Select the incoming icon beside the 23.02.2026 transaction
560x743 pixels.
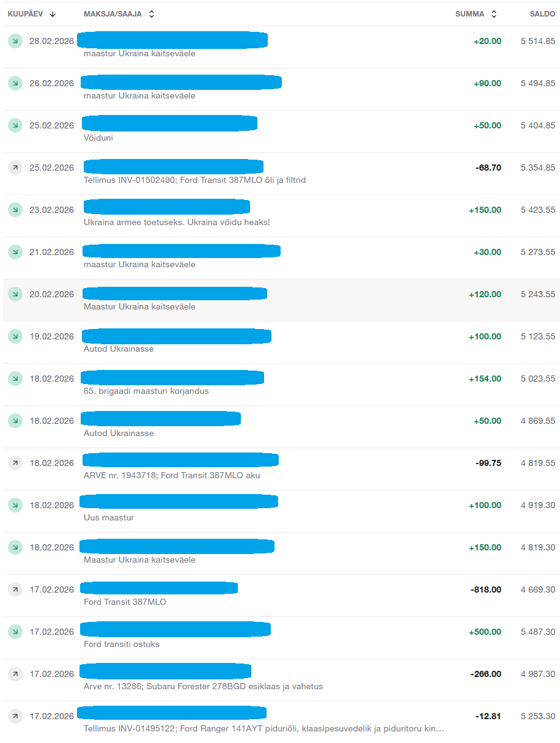click(15, 210)
